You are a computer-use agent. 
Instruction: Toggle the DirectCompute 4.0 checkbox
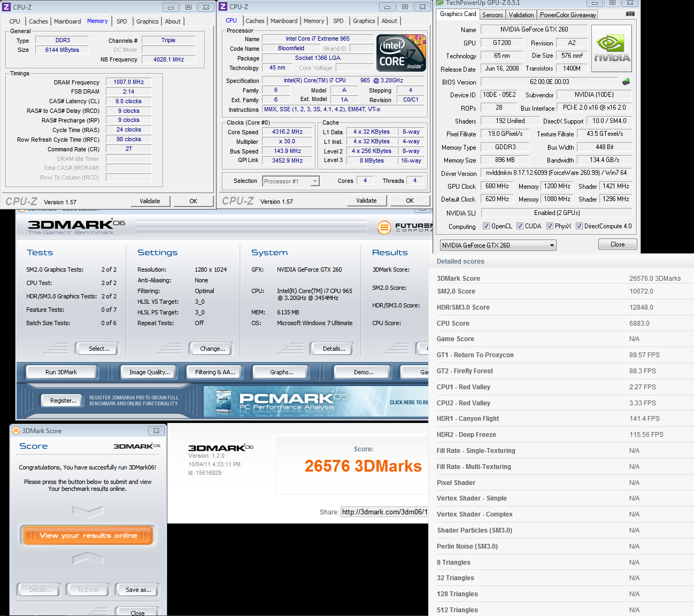pyautogui.click(x=579, y=226)
